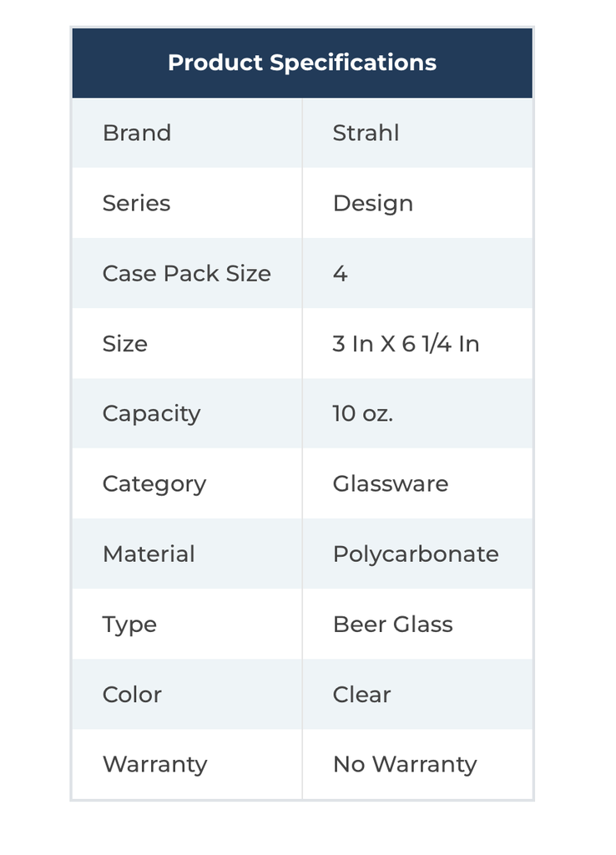The image size is (616, 855).
Task: Select the Glassware category value
Action: (390, 483)
